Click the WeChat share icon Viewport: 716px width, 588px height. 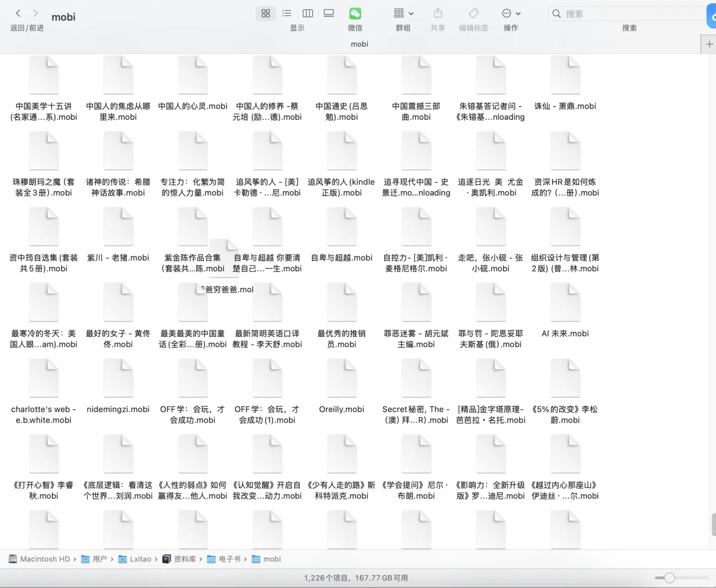(x=355, y=13)
